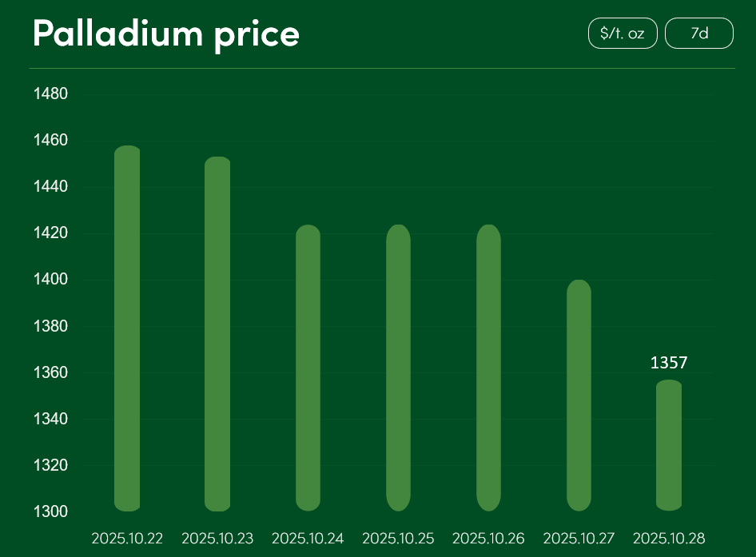Select the 2025.10.24 bar
Viewport: 756px width, 557px height.
(308, 368)
